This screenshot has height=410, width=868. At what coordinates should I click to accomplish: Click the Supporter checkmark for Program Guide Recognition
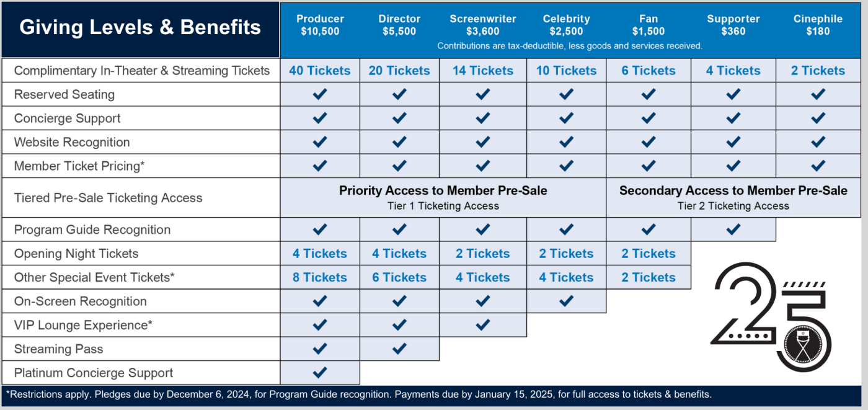(733, 230)
